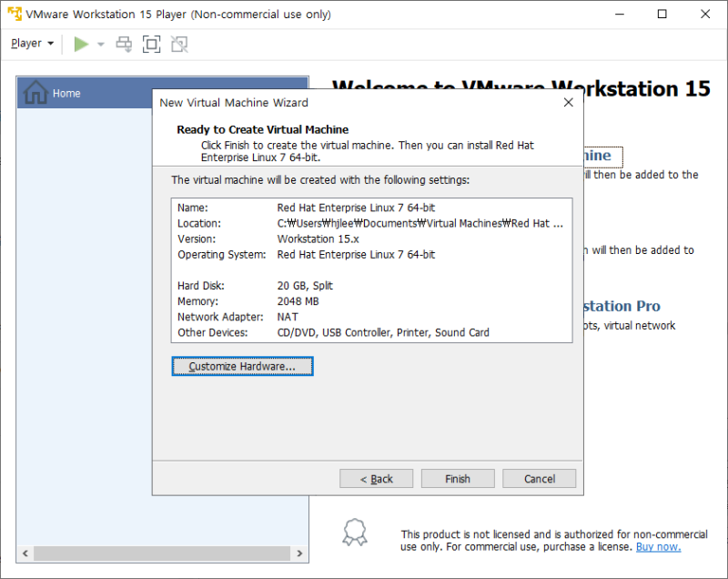
Task: Click the enter full screen toolbar icon
Action: [151, 43]
